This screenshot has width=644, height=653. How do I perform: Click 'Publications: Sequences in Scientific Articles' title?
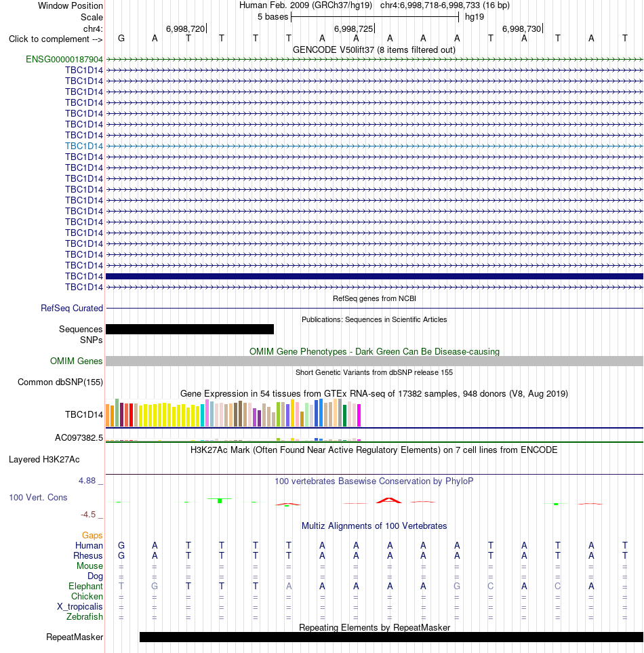coord(374,319)
